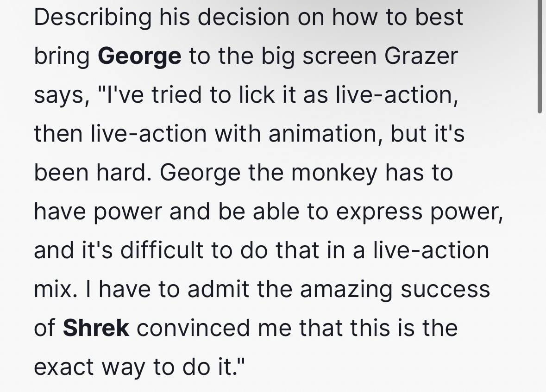Click the word says

click(x=59, y=96)
